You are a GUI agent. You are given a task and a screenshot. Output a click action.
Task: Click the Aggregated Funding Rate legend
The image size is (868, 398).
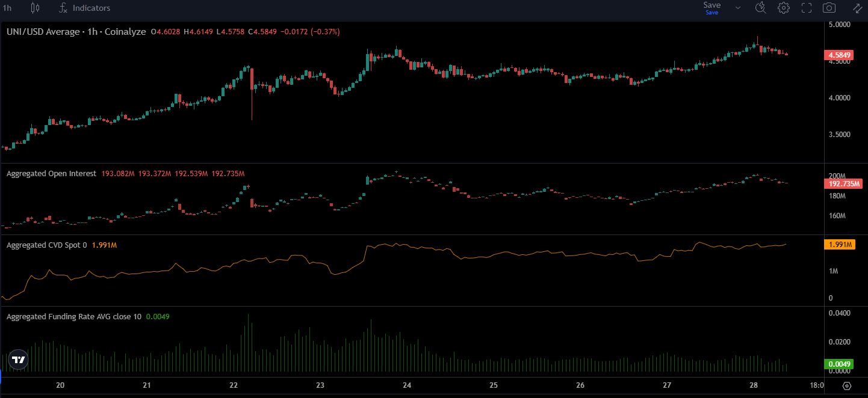[74, 316]
